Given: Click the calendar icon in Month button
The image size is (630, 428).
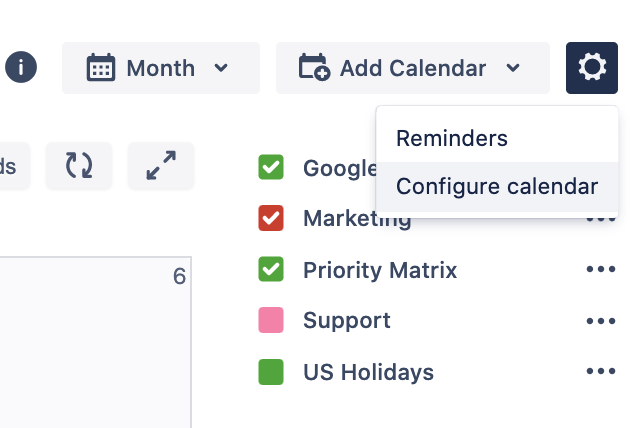Looking at the screenshot, I should coord(100,68).
